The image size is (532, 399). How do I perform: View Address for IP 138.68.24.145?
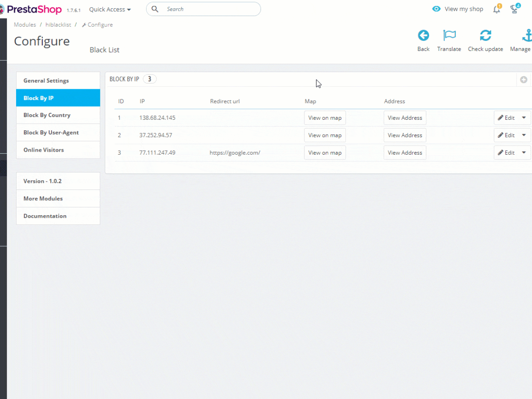tap(405, 118)
